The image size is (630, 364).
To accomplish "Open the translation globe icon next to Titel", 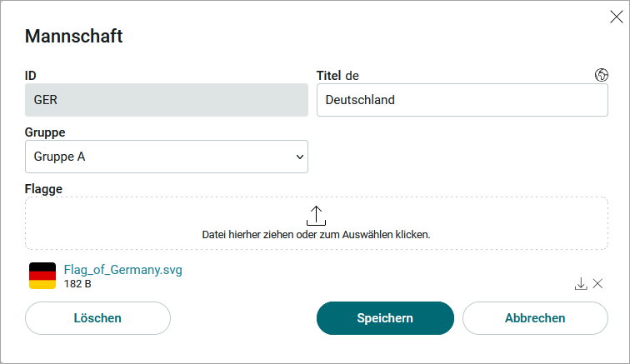I will (x=601, y=75).
